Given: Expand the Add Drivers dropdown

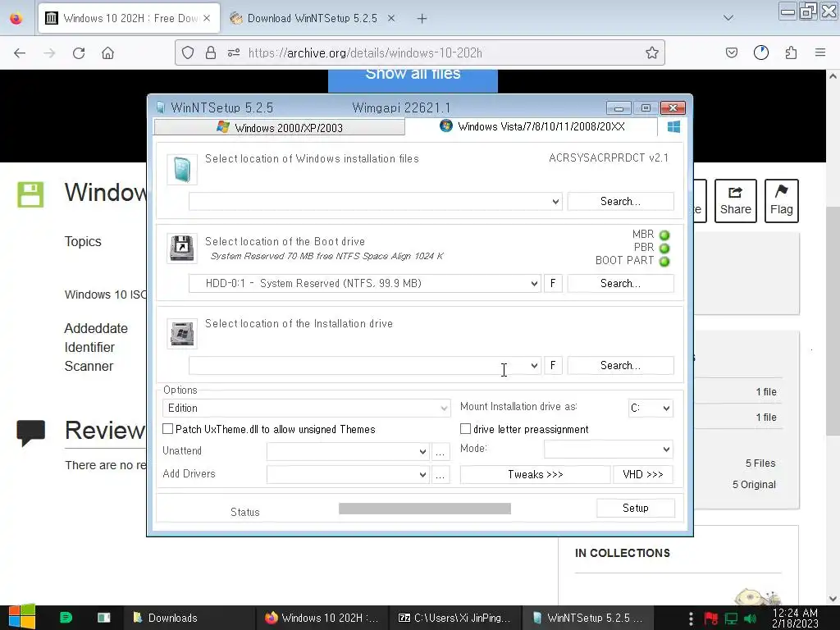Looking at the screenshot, I should coord(348,475).
